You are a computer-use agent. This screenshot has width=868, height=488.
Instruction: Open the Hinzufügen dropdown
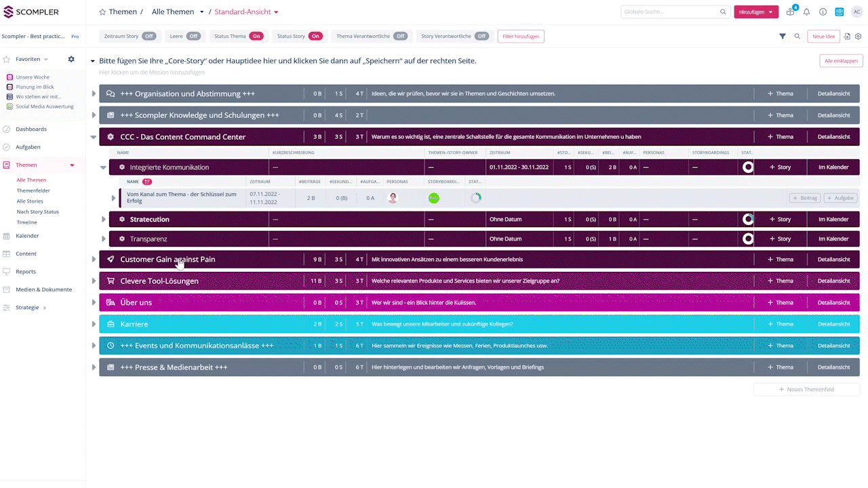click(756, 12)
